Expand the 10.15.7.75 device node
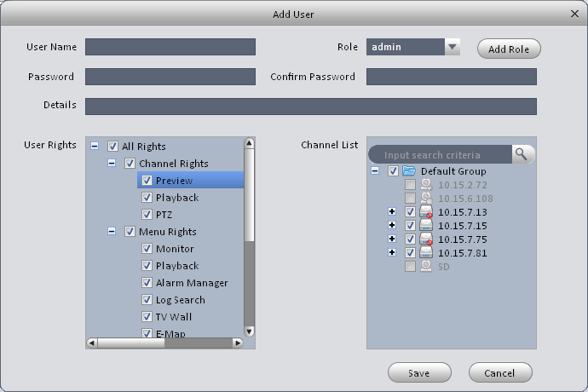 pos(392,239)
